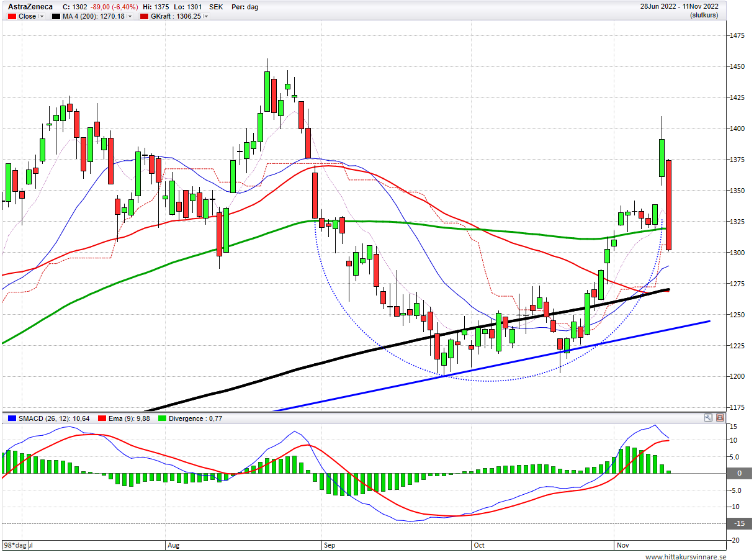Click the '28Jun 2022 - 11Nov 2022' date range
Image resolution: width=754 pixels, height=560 pixels.
[680, 7]
